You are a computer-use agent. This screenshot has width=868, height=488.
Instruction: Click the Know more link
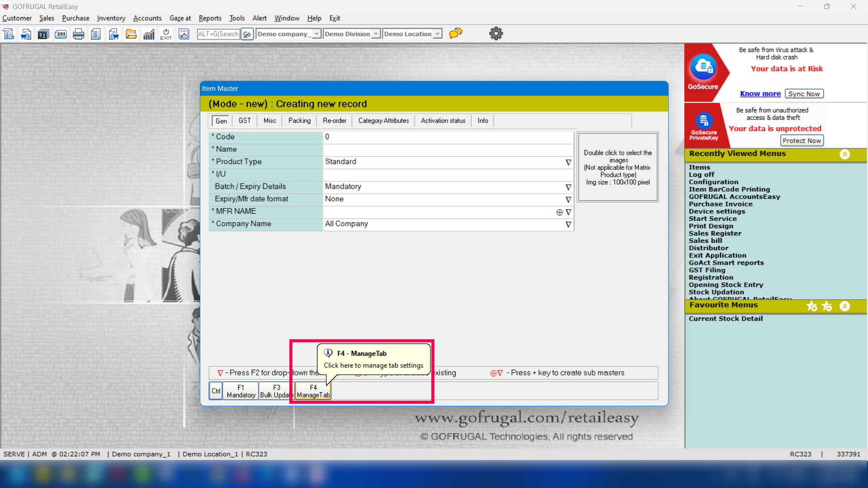point(760,94)
